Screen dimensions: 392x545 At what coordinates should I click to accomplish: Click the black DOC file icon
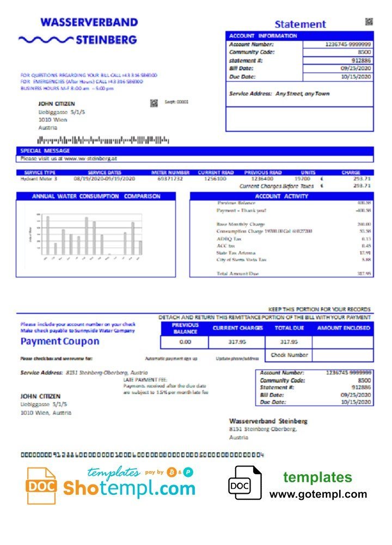pos(244,483)
